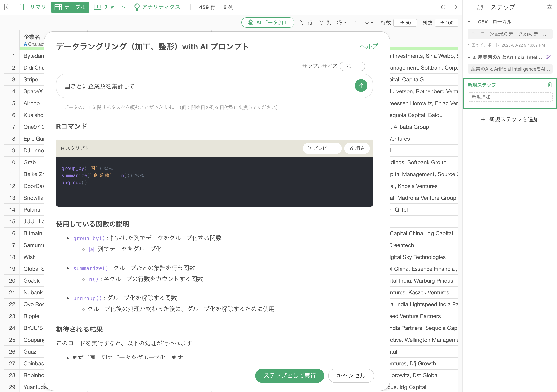Click the magic wand icon on step 2
The height and width of the screenshot is (392, 557).
(549, 57)
